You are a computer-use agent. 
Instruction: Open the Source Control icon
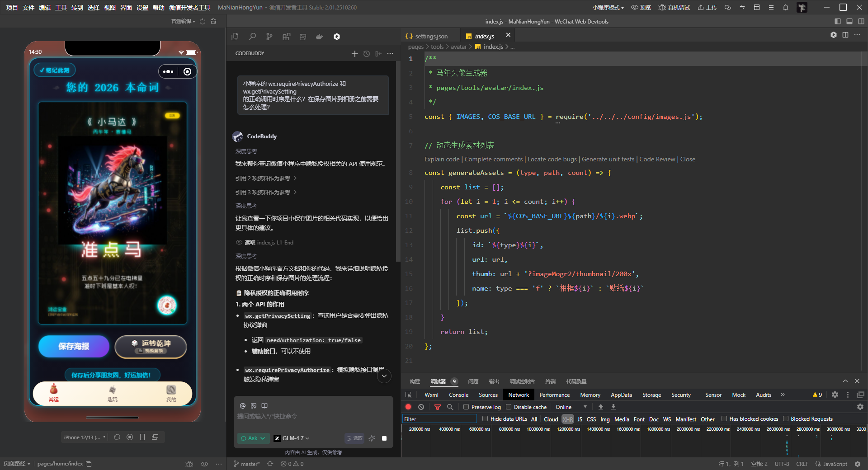(x=269, y=37)
